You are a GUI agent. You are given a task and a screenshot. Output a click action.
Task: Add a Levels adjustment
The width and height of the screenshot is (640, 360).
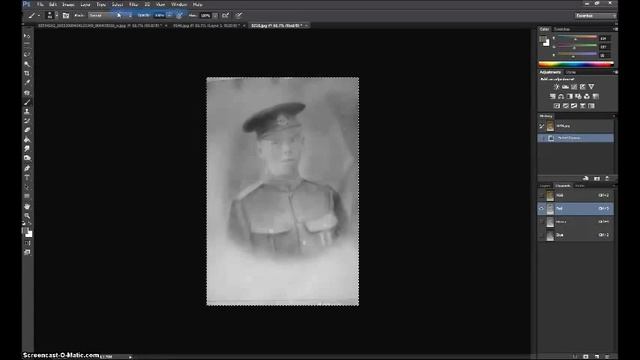pos(565,87)
